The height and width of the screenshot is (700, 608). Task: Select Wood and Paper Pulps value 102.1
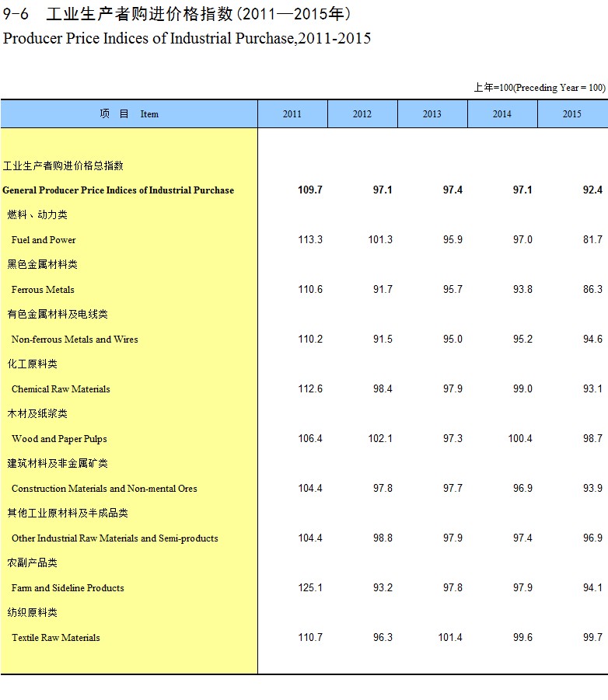380,438
